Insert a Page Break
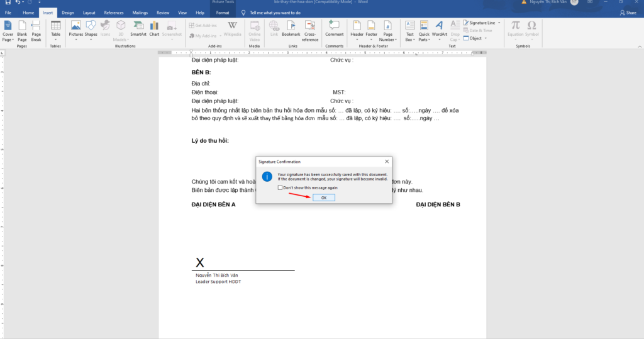This screenshot has height=339, width=644. [36, 29]
